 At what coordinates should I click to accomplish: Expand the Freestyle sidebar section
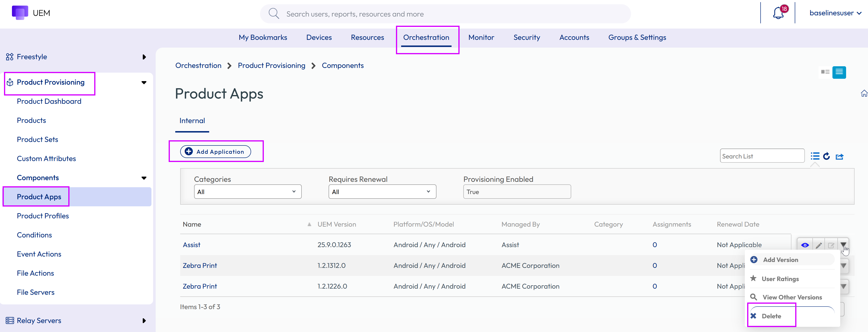click(144, 57)
